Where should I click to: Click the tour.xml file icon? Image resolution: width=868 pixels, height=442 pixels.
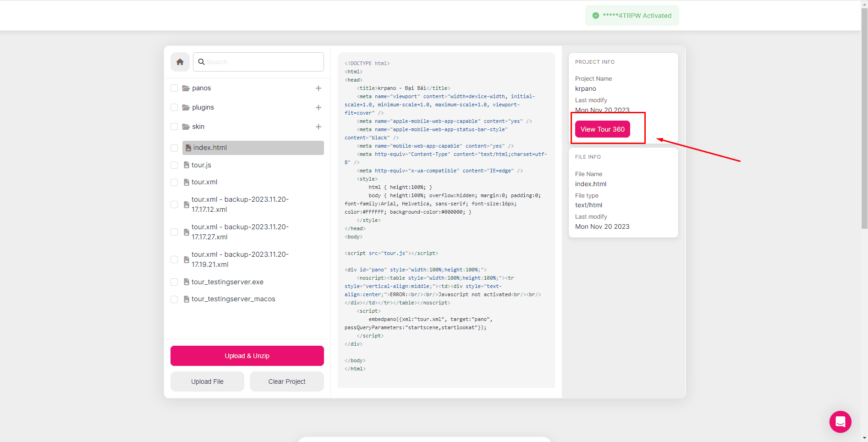coord(187,182)
